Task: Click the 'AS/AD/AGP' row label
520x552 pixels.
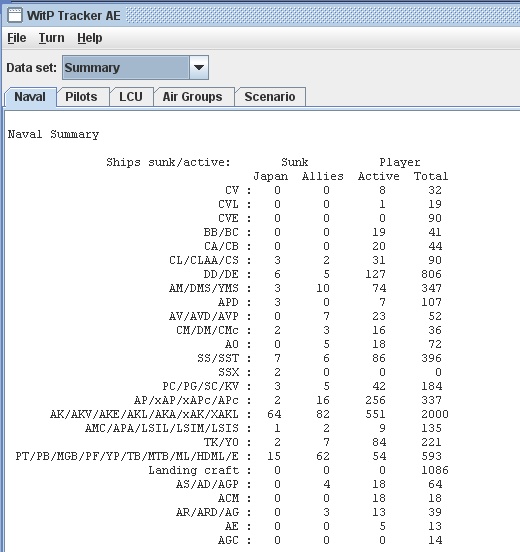Action: point(208,484)
